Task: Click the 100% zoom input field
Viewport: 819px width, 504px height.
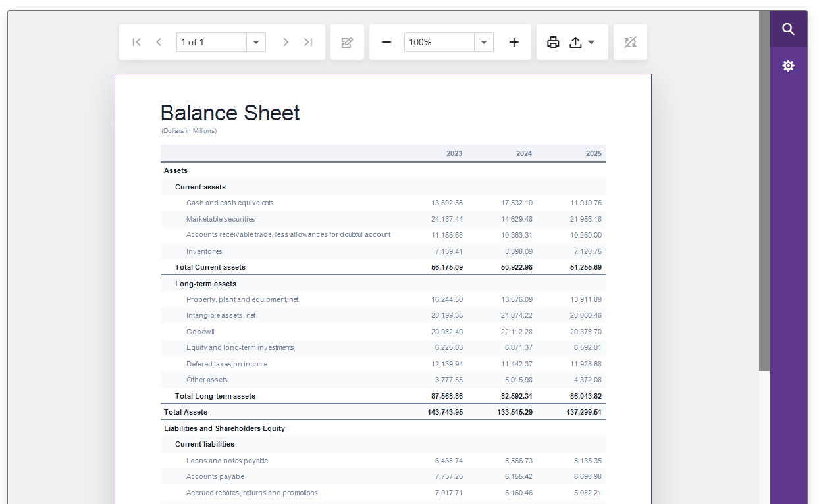Action: (x=438, y=42)
